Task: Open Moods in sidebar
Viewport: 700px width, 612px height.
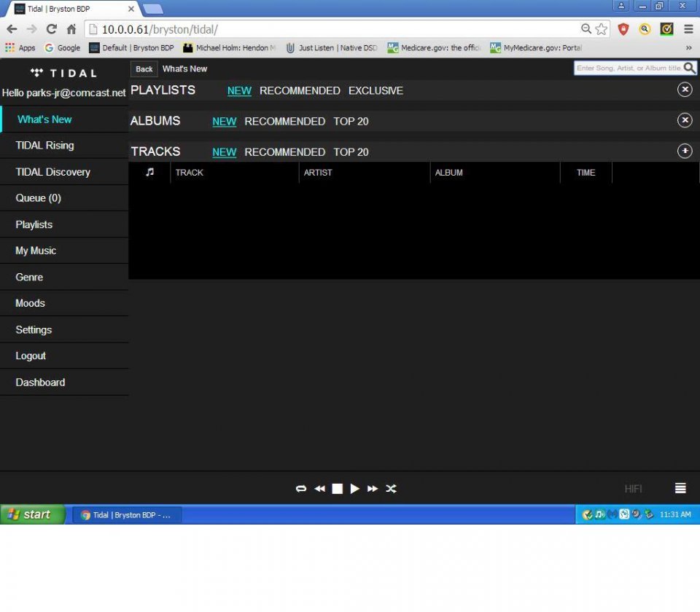Action: 64,303
